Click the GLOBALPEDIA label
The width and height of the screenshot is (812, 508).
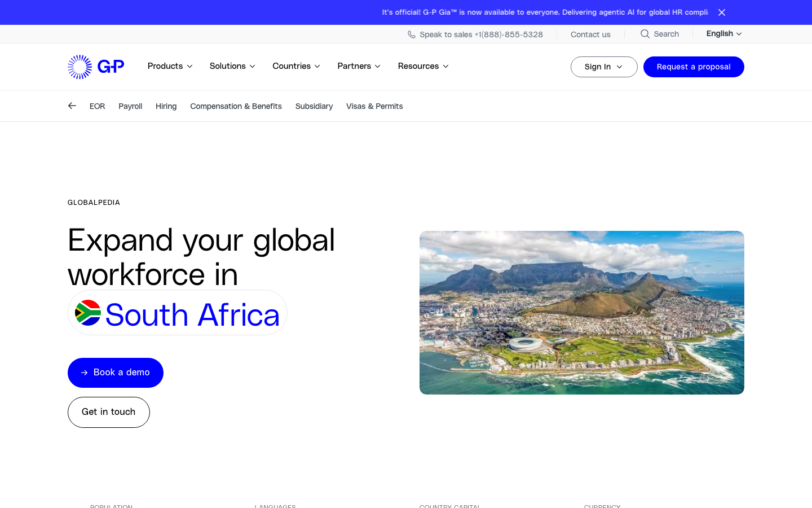94,203
